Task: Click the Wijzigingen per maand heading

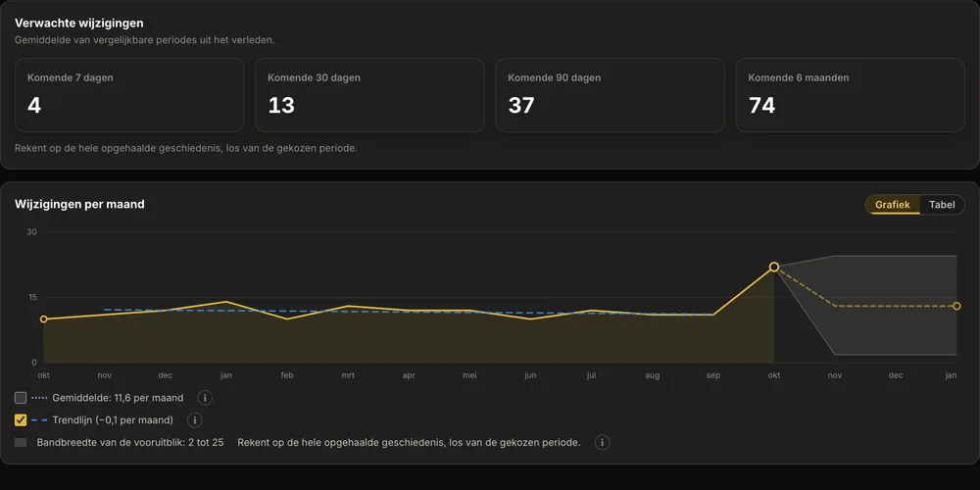Action: coord(79,204)
